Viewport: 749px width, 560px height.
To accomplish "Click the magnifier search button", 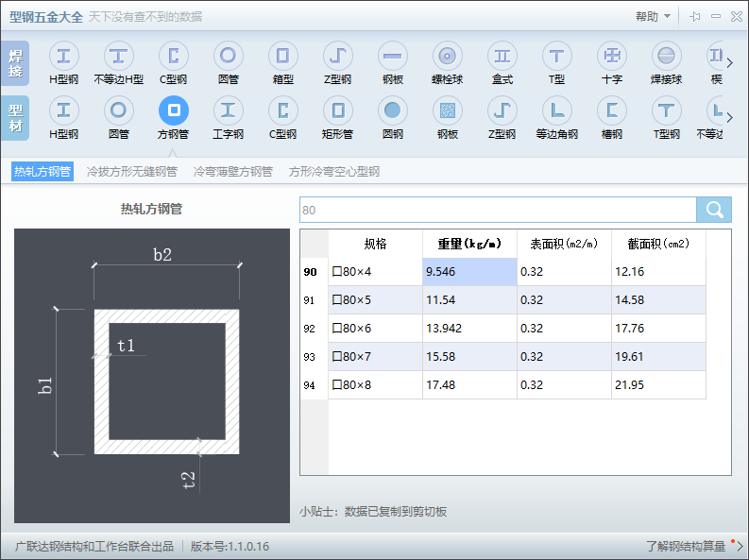I will click(713, 210).
